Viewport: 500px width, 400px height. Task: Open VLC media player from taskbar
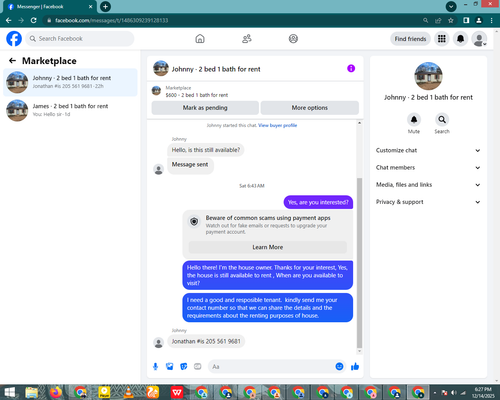[x=128, y=392]
